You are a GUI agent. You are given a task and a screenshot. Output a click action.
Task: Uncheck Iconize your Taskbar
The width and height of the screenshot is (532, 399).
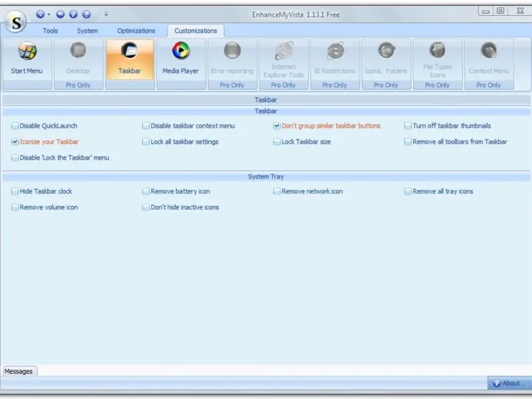(15, 142)
